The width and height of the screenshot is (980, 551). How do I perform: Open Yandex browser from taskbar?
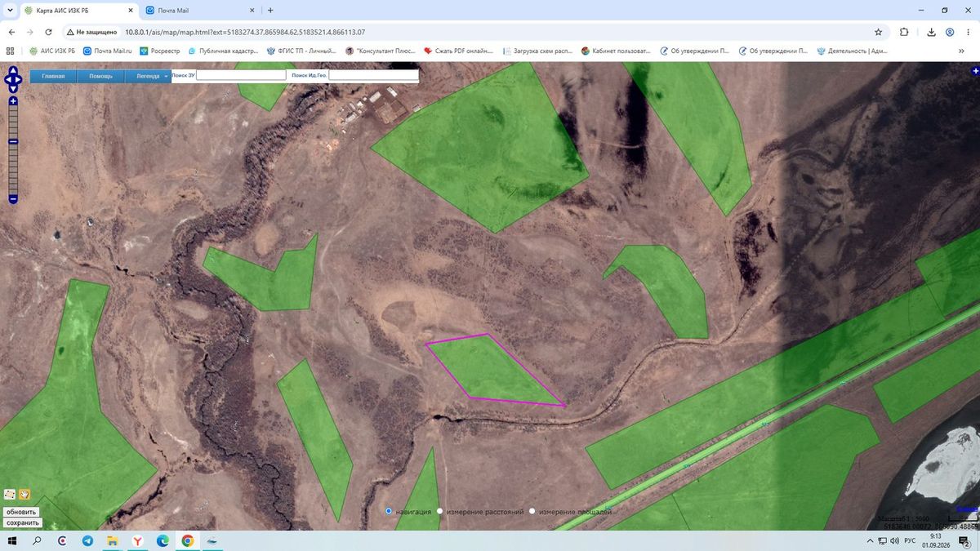137,540
